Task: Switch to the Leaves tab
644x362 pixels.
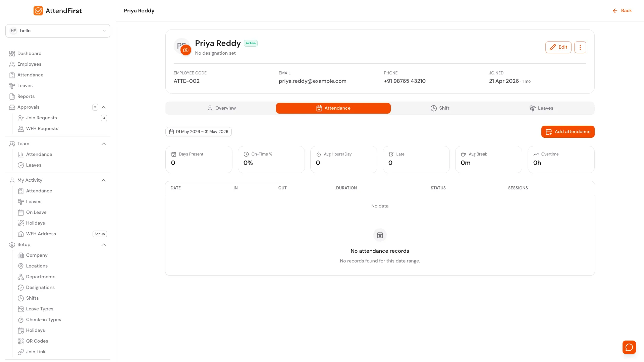Action: point(541,108)
